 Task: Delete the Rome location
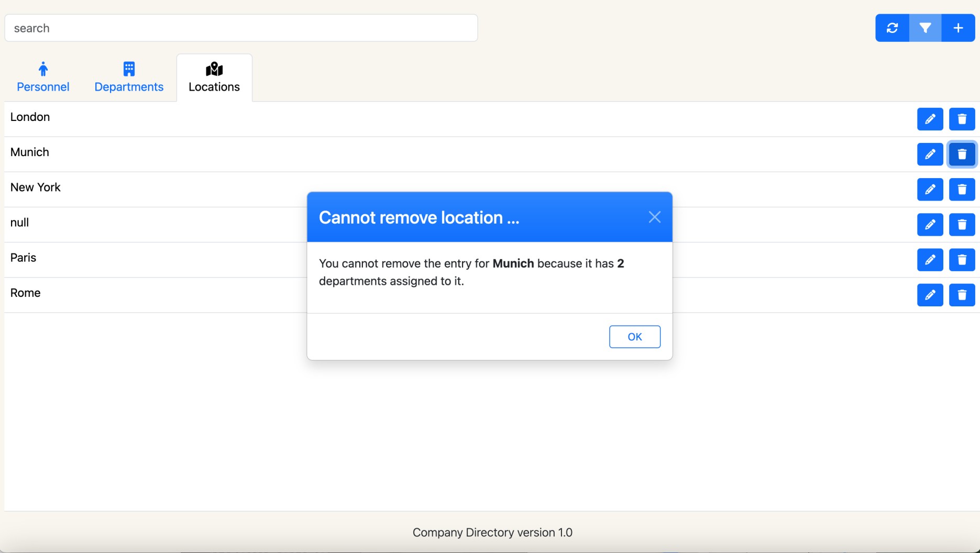[962, 295]
